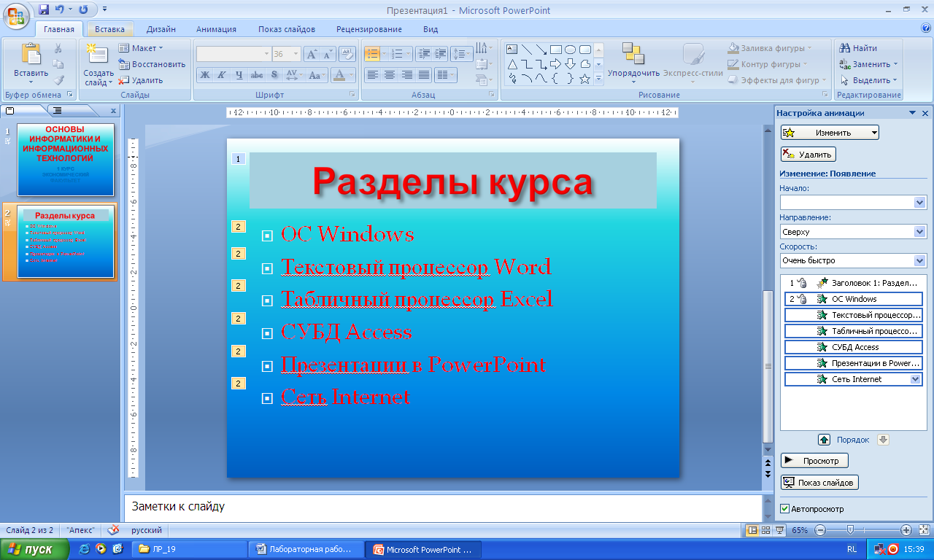The image size is (934, 560).
Task: Switch to slide sorter view in the status bar
Action: [766, 530]
